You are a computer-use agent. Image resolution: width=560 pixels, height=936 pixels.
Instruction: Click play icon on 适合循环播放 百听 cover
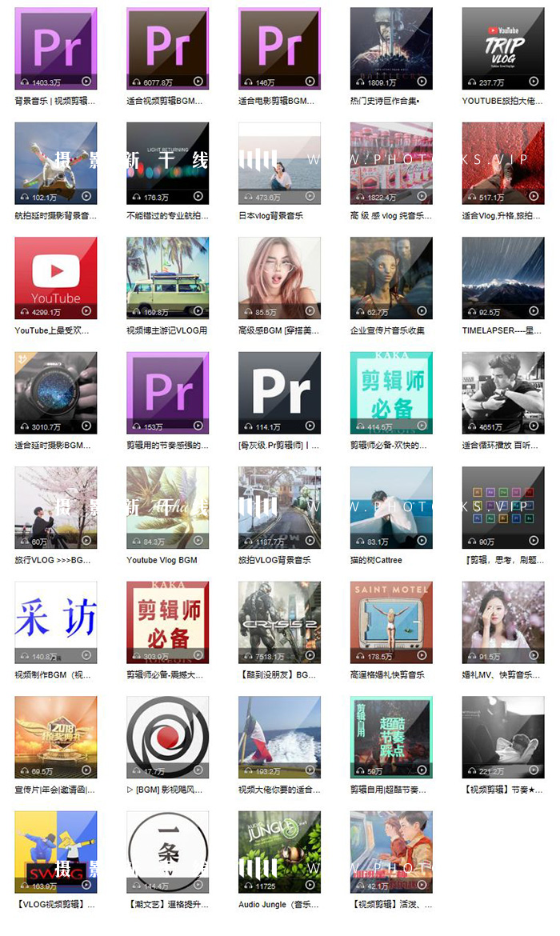point(534,426)
